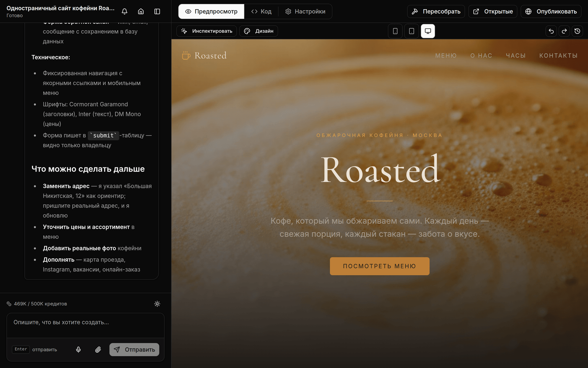Click the Открытые button
Viewport: 588px width, 368px height.
[493, 11]
